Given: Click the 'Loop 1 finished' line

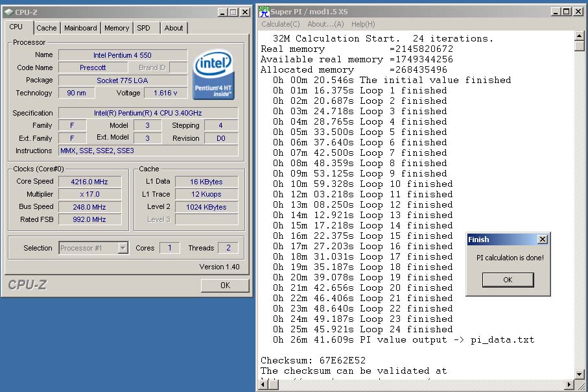Looking at the screenshot, I should tap(360, 90).
